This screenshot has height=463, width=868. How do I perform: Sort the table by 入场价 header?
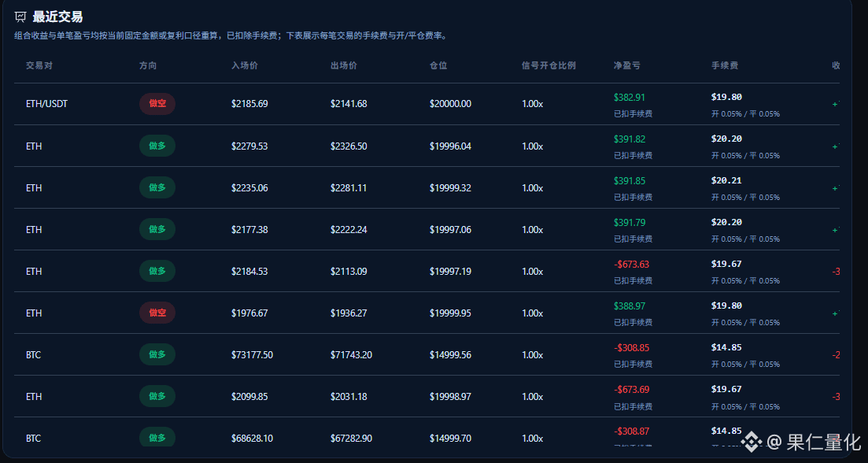[x=245, y=65]
